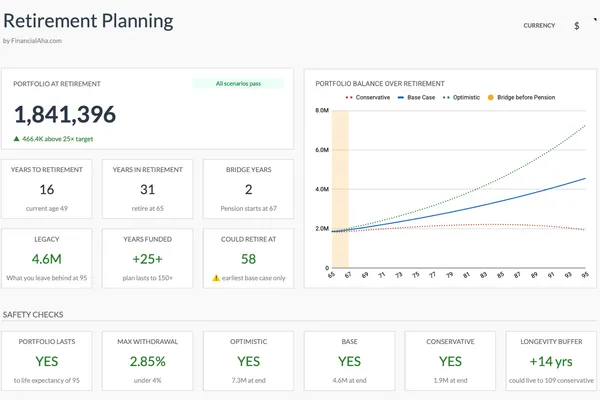The image size is (600, 400).
Task: Click the green triangle above-target indicator
Action: coord(17,139)
